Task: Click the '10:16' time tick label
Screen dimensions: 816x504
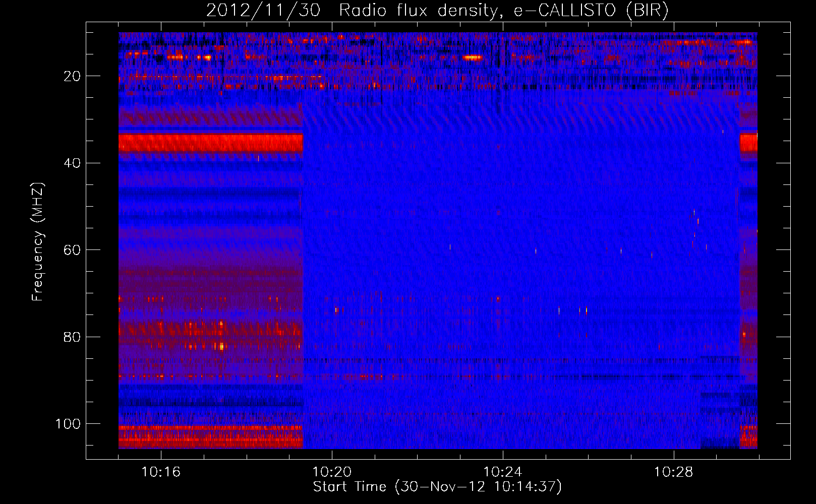Action: click(161, 472)
